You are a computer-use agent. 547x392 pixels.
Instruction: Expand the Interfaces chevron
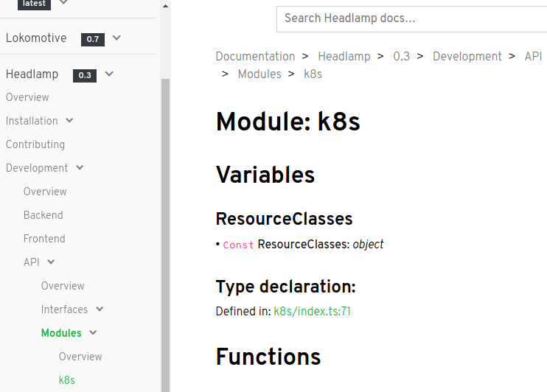(x=100, y=309)
